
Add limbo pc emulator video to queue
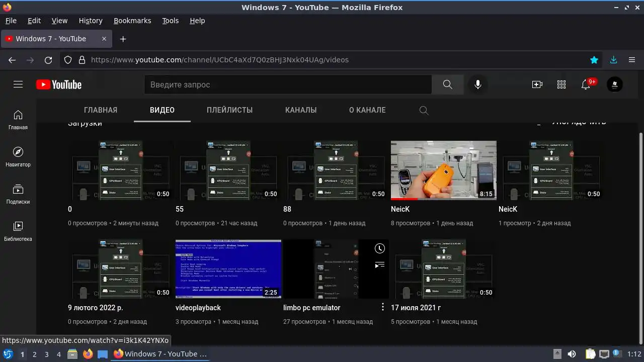380,264
